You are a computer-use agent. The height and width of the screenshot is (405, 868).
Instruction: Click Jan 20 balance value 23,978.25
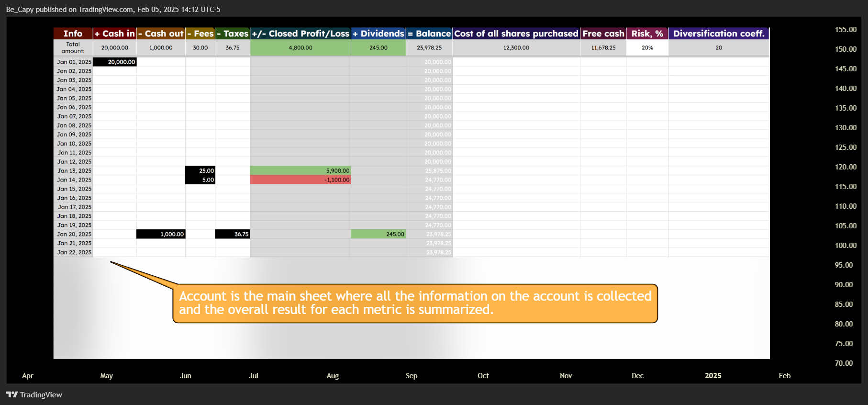click(x=438, y=234)
